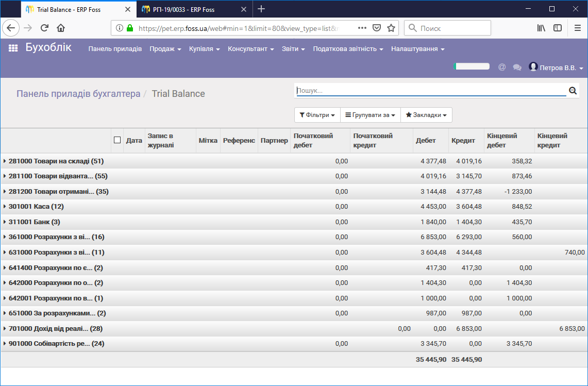This screenshot has width=588, height=386.
Task: Open the Фільтри dropdown
Action: pyautogui.click(x=317, y=115)
